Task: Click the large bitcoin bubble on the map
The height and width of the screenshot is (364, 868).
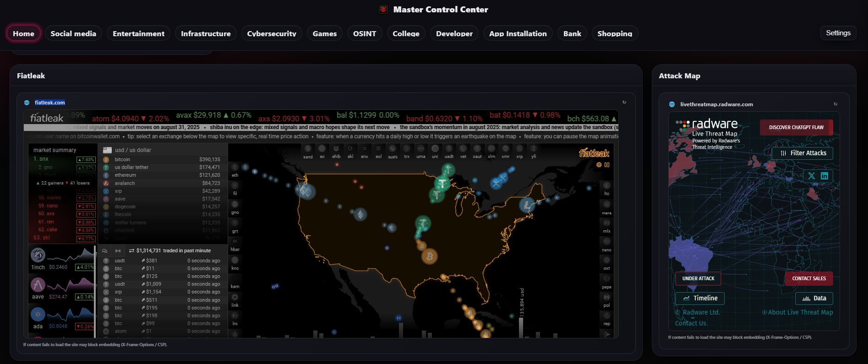Action: tap(430, 256)
